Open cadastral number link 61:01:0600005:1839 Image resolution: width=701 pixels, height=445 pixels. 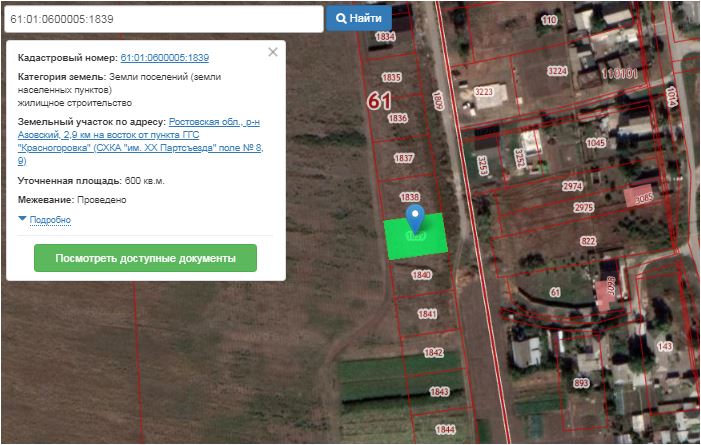pos(165,58)
